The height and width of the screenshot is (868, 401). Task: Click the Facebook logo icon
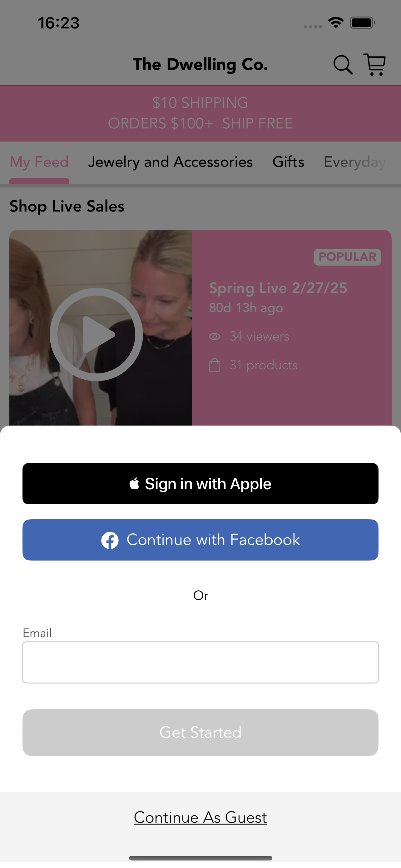pyautogui.click(x=110, y=540)
